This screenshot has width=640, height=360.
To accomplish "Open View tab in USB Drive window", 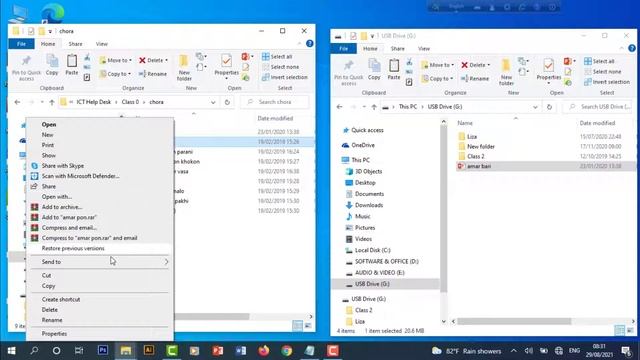I will tap(424, 49).
